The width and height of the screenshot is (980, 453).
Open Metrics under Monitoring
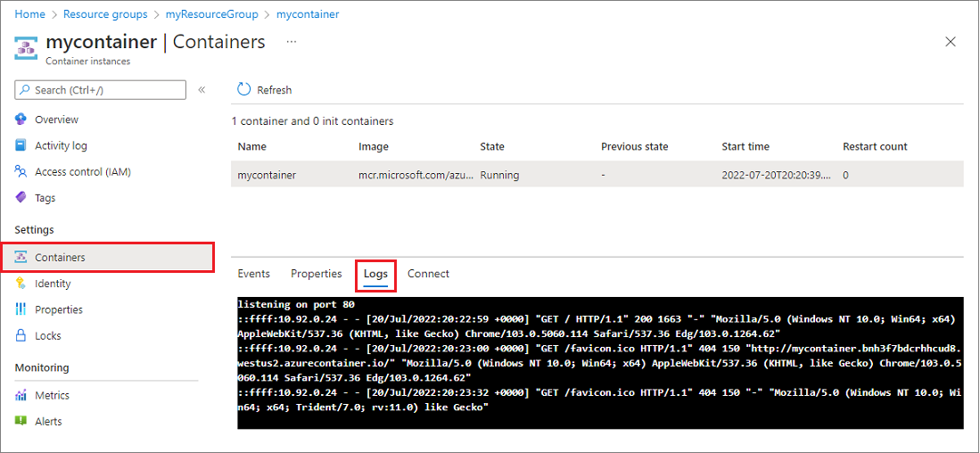tap(52, 396)
